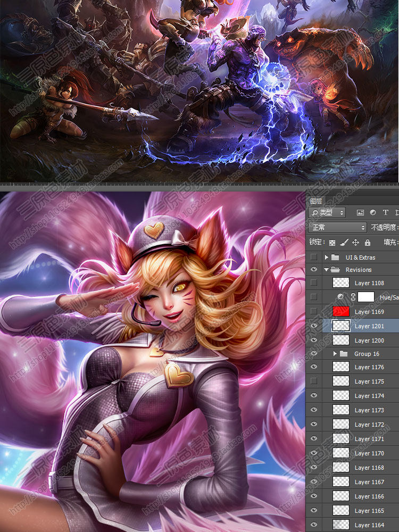Select Layer 1165 name
Screen dimensions: 399x532
tap(369, 511)
